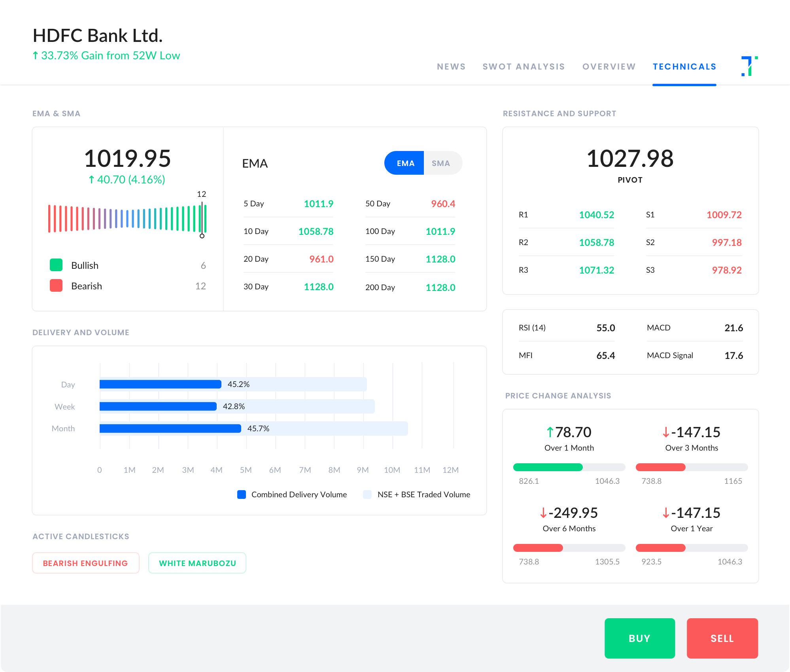Click the R1 resistance value 1040.52
The width and height of the screenshot is (790, 672).
(x=597, y=215)
